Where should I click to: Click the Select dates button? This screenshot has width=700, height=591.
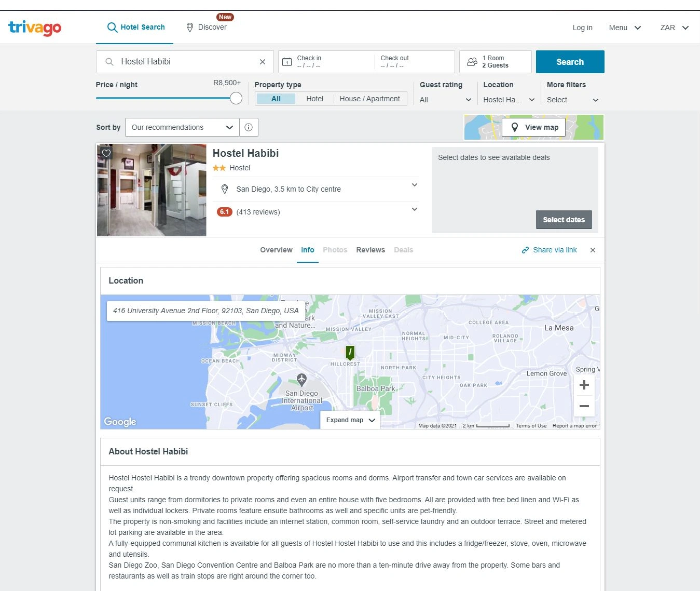click(x=564, y=220)
